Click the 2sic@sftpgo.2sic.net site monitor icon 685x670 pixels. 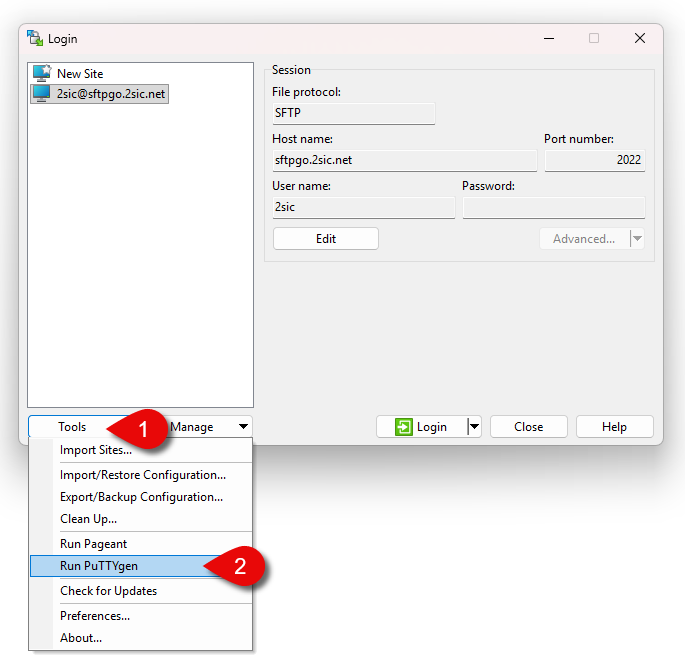point(42,93)
